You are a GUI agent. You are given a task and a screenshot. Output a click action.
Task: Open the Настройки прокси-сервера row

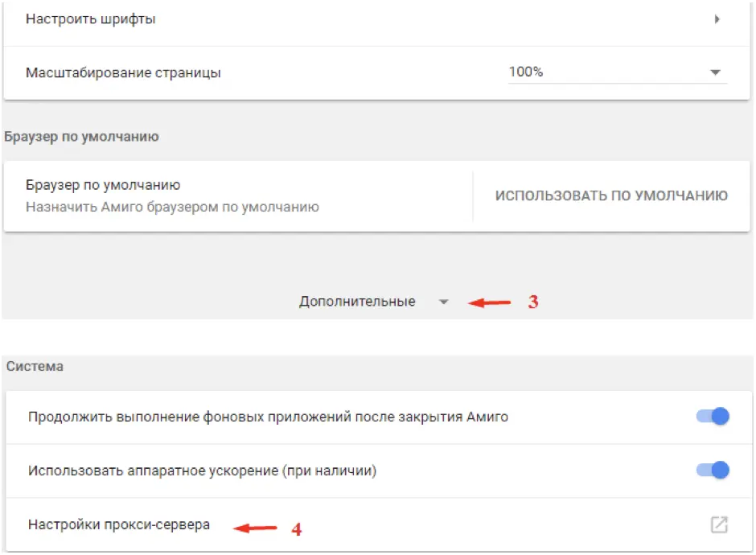click(119, 524)
